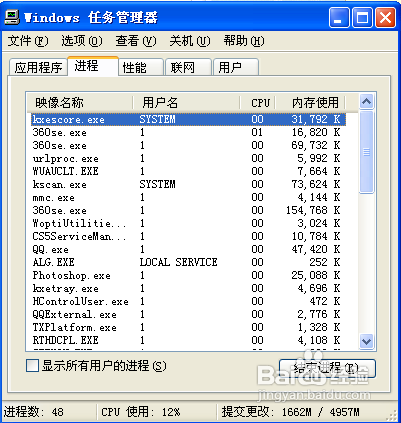This screenshot has height=423, width=401.
Task: Click the 25,088 K memory value
Action: point(316,275)
